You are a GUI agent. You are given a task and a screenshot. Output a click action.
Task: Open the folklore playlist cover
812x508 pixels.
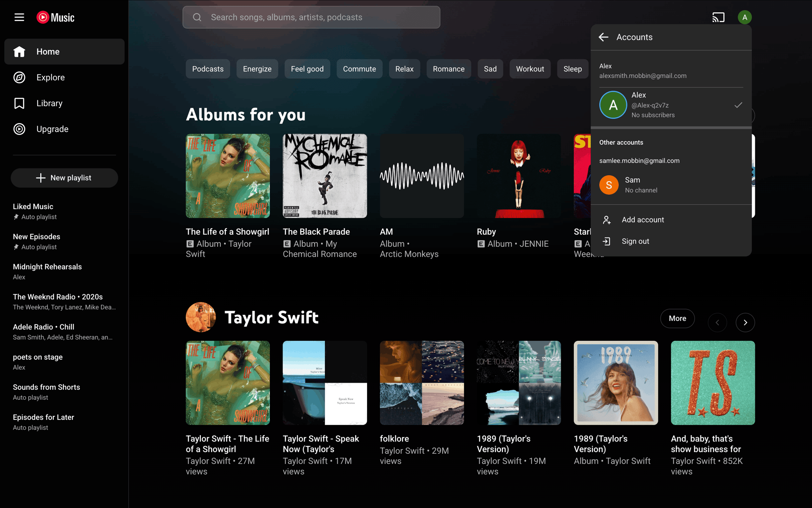pos(422,383)
